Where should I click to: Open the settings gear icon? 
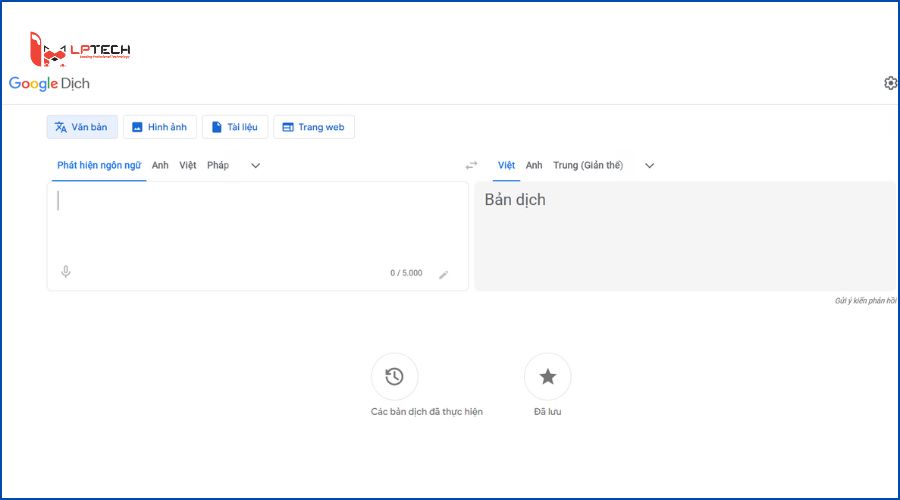tap(890, 83)
